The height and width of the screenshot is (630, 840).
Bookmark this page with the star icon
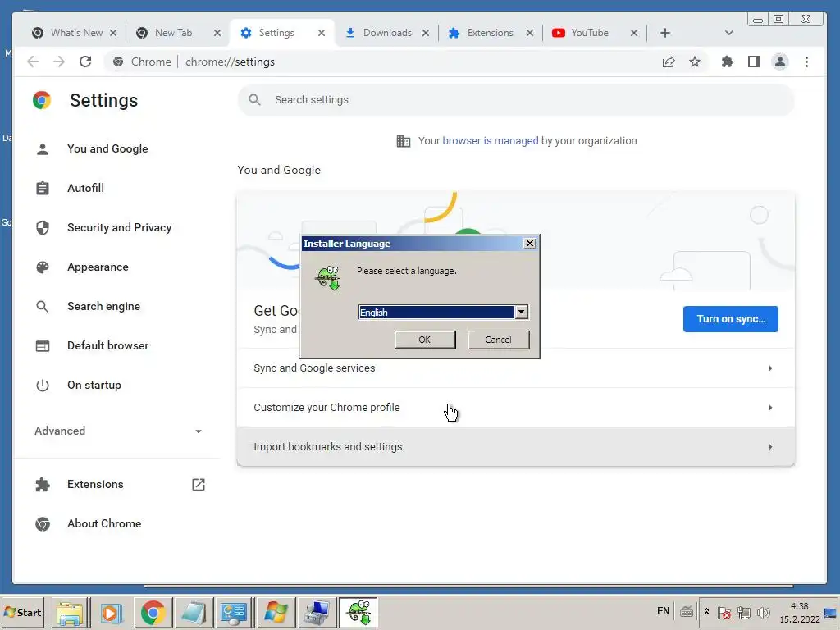695,62
